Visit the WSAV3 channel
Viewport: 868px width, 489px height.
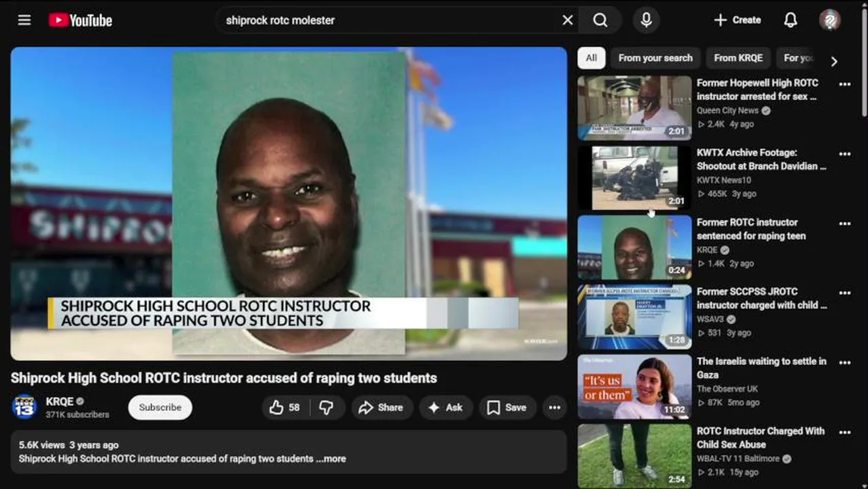click(x=710, y=319)
